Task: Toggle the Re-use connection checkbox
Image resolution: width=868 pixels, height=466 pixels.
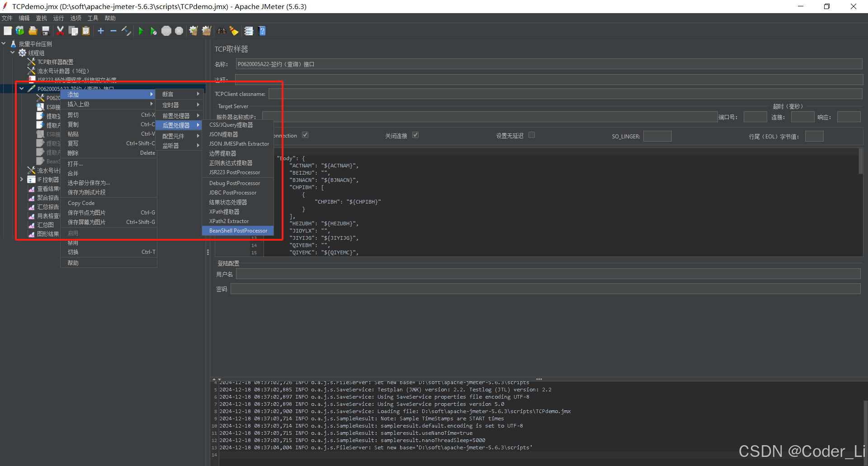Action: click(305, 135)
